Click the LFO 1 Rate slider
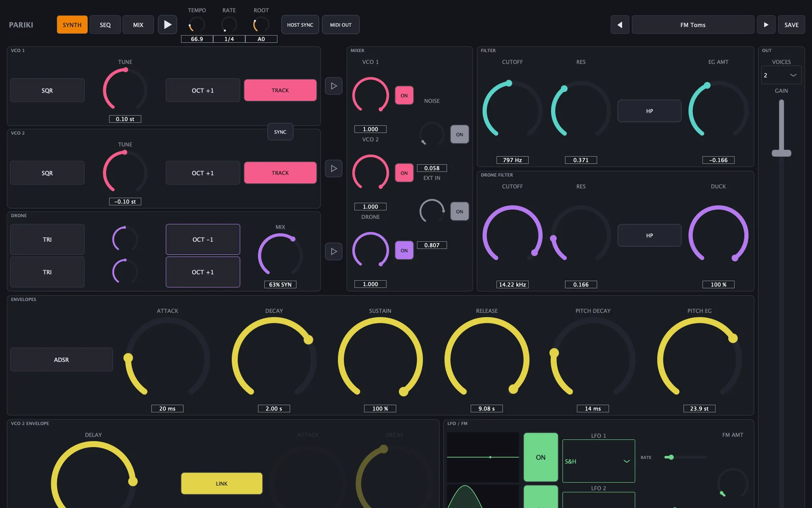 [x=686, y=457]
